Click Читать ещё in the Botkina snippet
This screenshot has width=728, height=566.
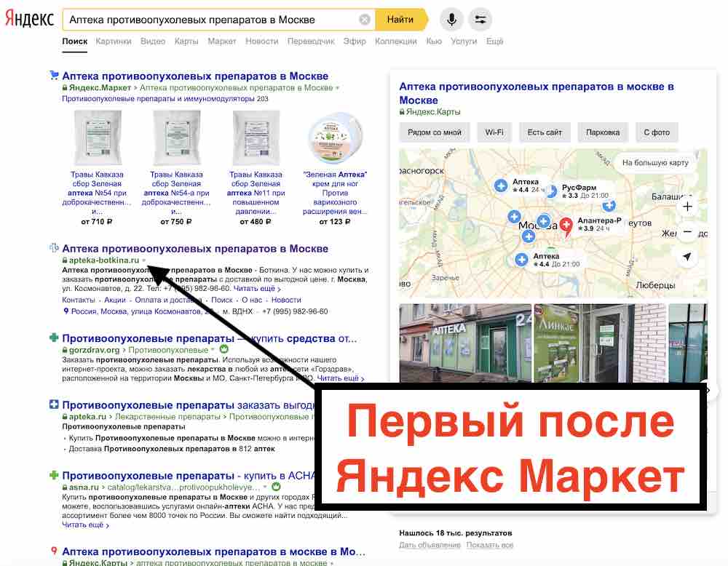point(257,289)
